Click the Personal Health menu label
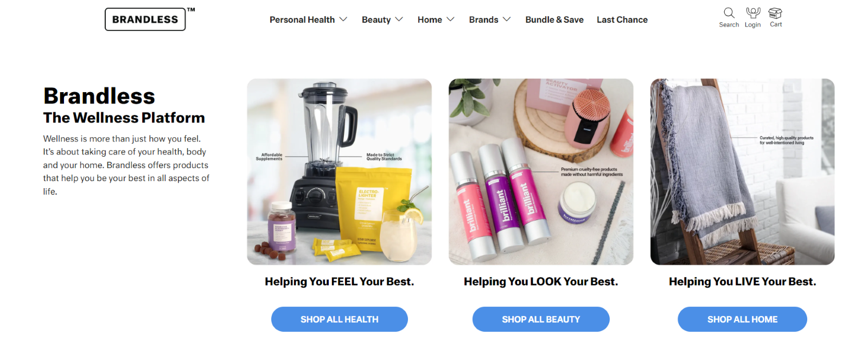The image size is (868, 354). click(302, 20)
